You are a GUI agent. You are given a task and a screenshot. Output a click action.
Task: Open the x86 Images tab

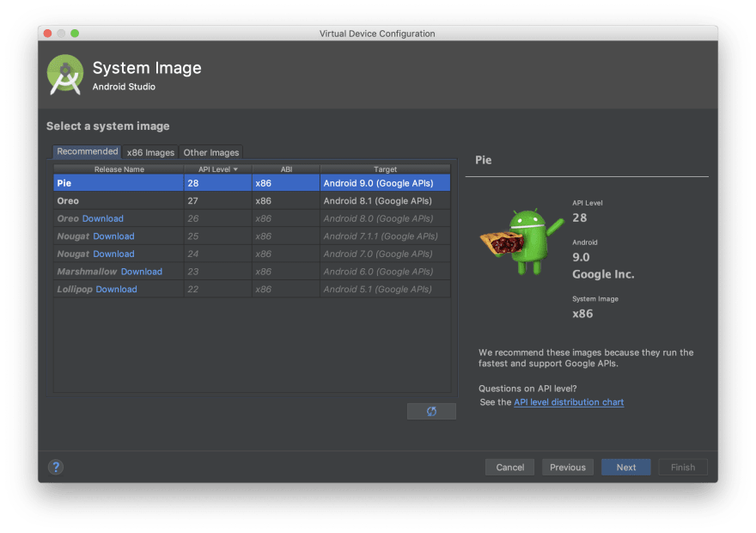pyautogui.click(x=150, y=152)
